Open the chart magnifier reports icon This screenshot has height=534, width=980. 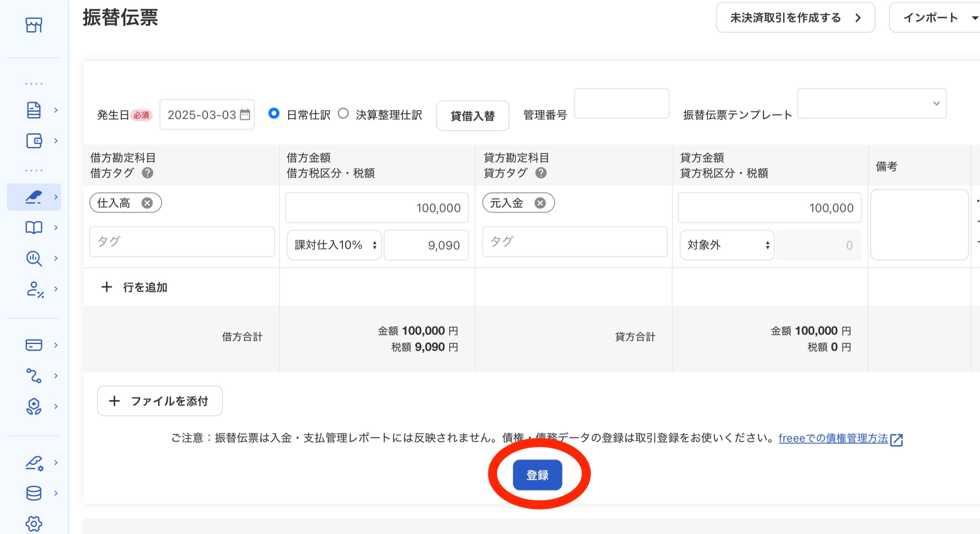[34, 258]
